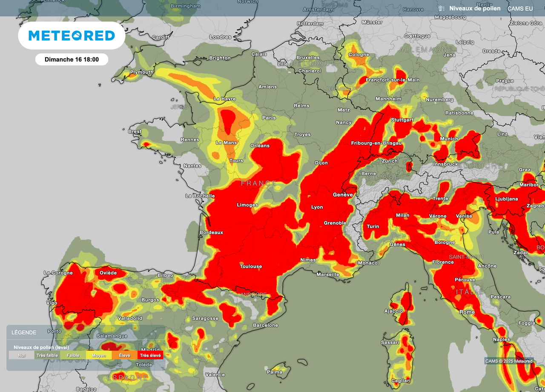
Task: Click the pollen flower icon in header
Action: click(x=441, y=9)
